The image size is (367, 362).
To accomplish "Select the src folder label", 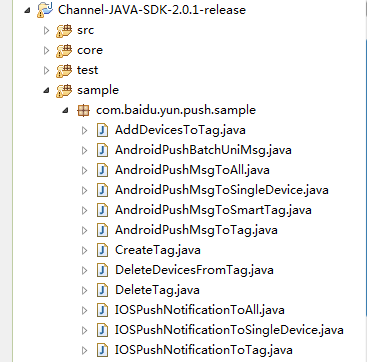I will (x=86, y=31).
